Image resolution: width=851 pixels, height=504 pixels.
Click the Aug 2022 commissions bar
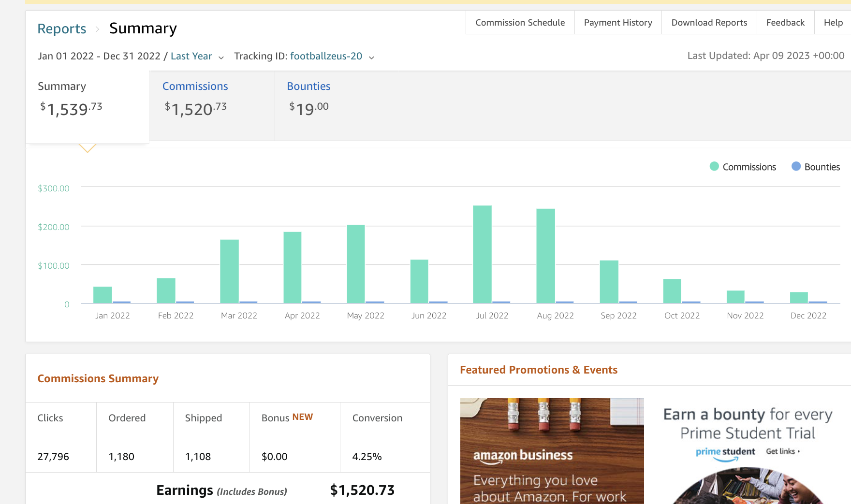pyautogui.click(x=545, y=256)
